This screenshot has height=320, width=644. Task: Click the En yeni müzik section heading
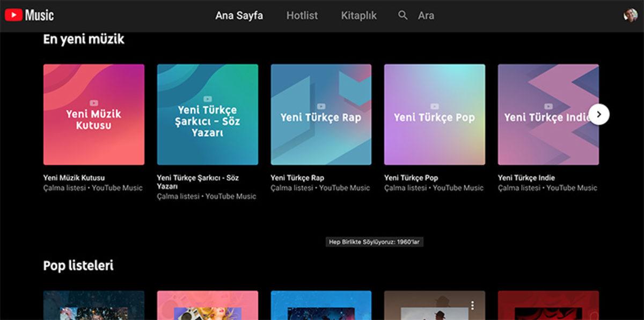point(84,39)
